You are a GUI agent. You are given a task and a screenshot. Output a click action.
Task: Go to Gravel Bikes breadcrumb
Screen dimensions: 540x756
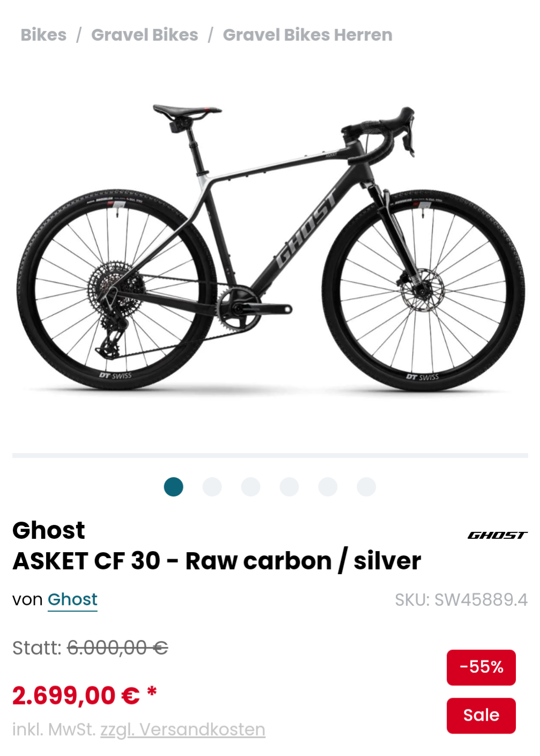(x=144, y=35)
